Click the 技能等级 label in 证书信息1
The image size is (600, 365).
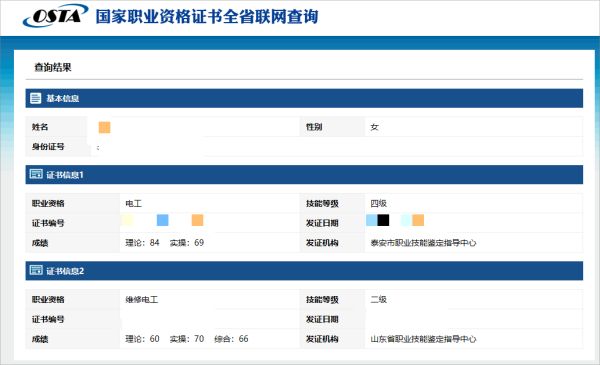[x=322, y=204]
